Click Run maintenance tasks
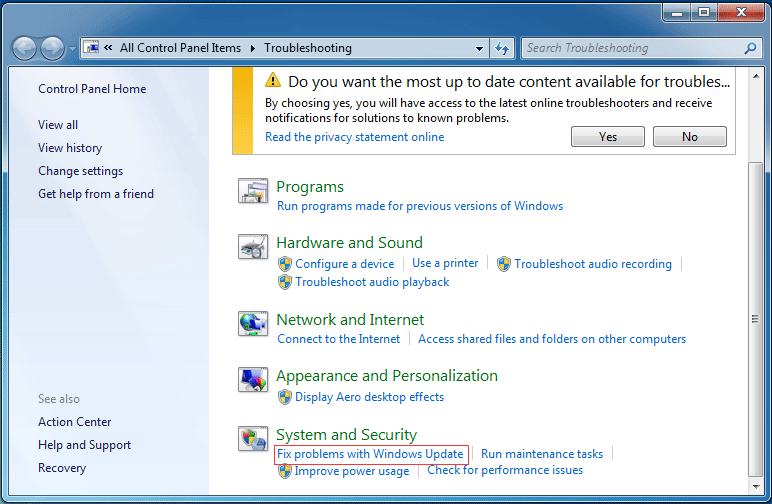The height and width of the screenshot is (504, 772). [542, 454]
